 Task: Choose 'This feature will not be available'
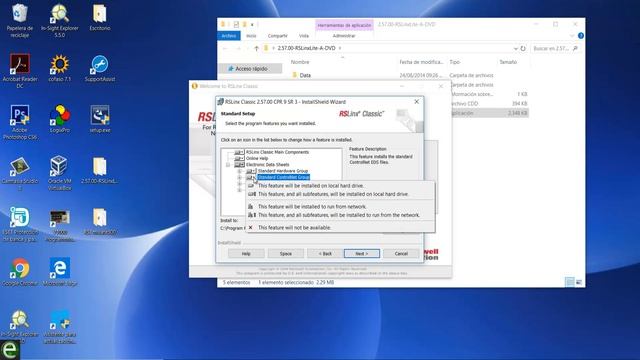click(340, 228)
